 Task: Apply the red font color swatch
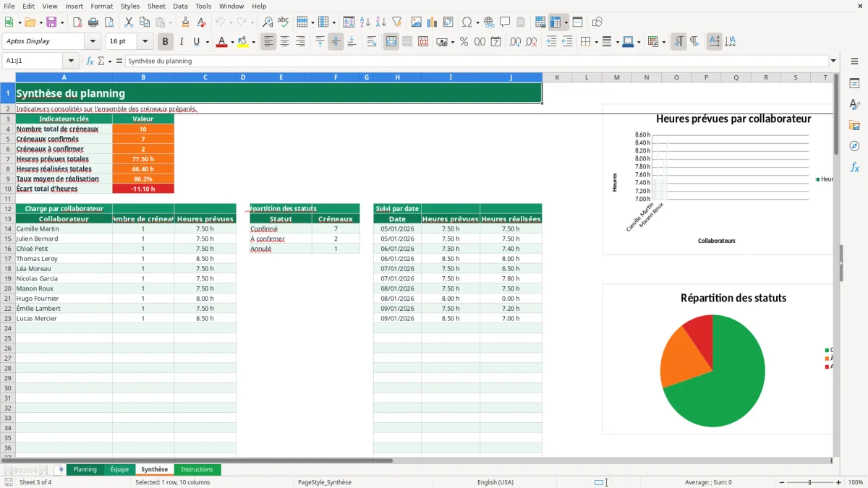(221, 43)
